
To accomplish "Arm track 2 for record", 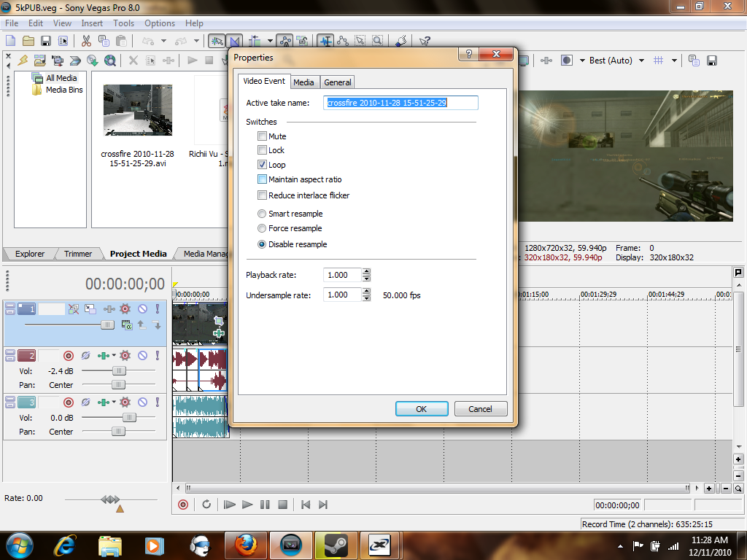I will (x=69, y=356).
